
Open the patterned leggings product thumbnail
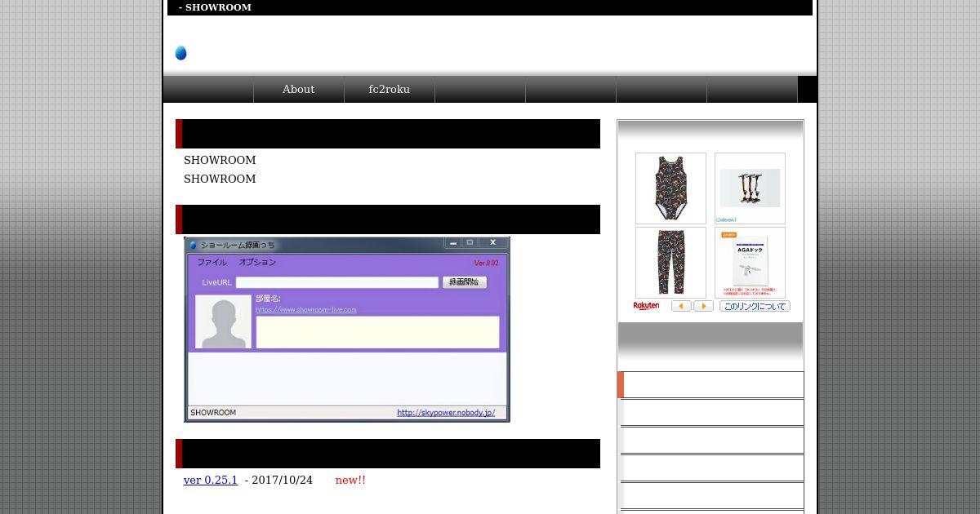(x=670, y=263)
